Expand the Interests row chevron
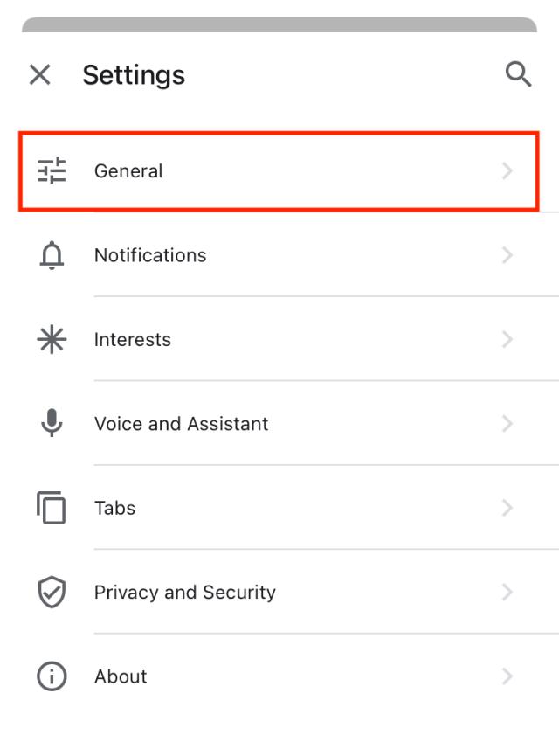Screen dimensions: 559x756 click(x=507, y=340)
